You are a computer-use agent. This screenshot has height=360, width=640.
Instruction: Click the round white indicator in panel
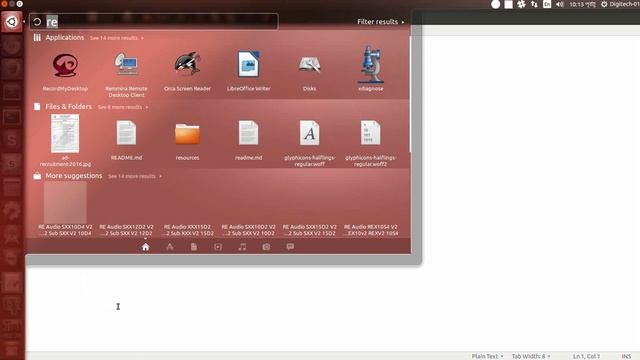(x=496, y=4)
